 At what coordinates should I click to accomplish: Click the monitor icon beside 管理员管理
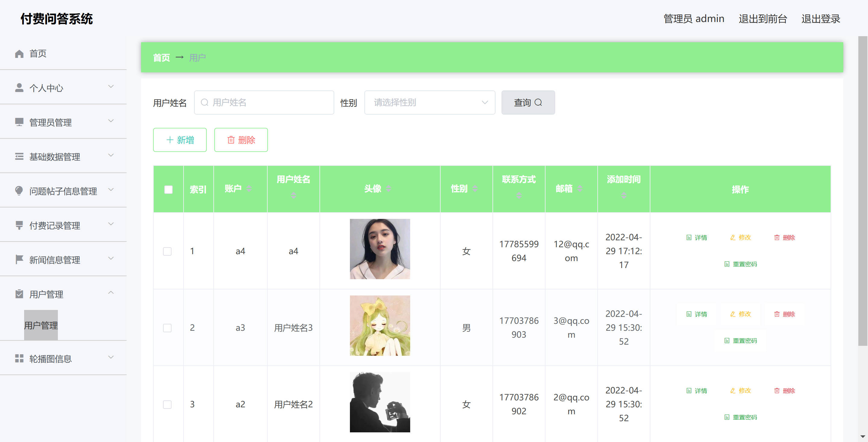19,122
